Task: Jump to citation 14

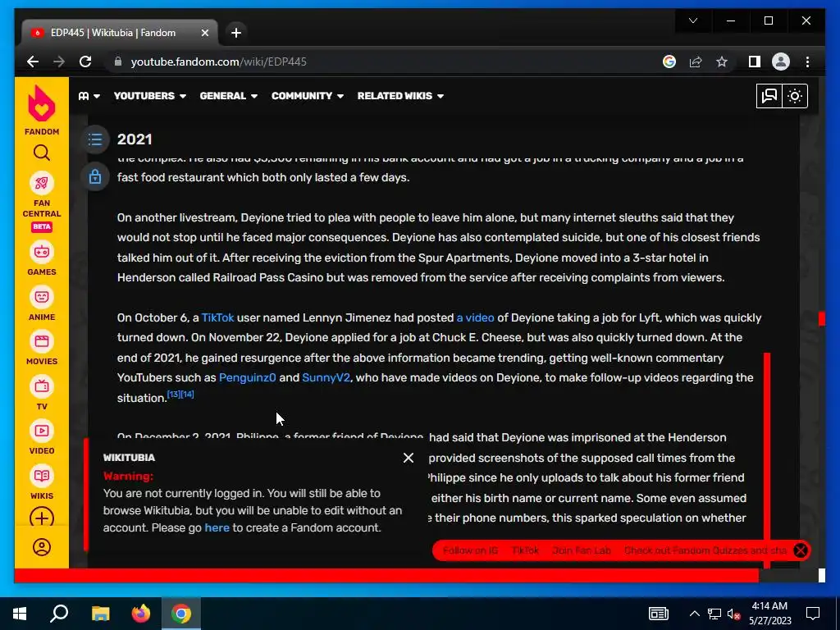Action: pos(188,395)
